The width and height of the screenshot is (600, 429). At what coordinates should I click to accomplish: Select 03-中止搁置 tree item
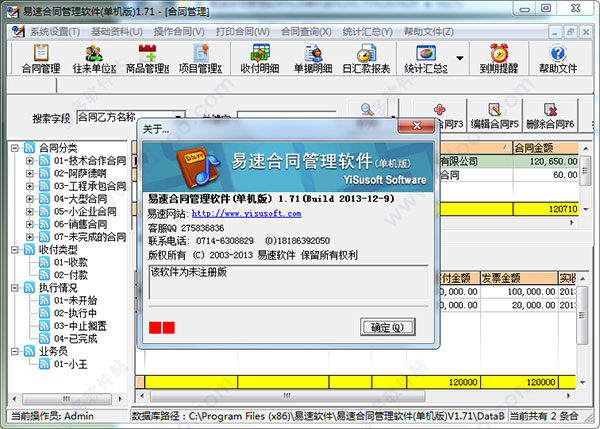coord(80,326)
